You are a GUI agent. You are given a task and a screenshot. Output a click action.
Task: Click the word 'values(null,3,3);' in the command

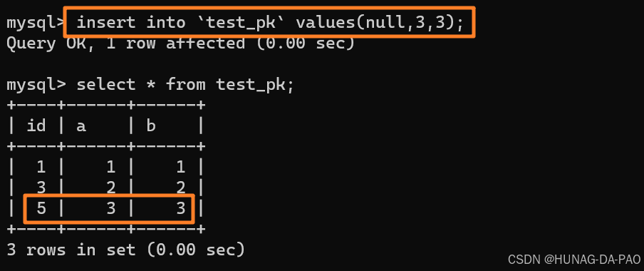pyautogui.click(x=380, y=23)
